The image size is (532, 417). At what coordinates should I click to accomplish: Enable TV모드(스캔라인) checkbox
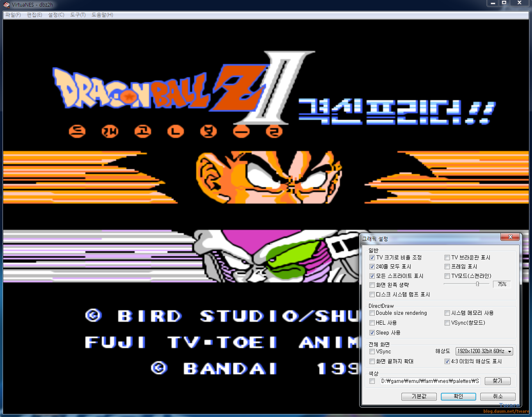pos(447,276)
